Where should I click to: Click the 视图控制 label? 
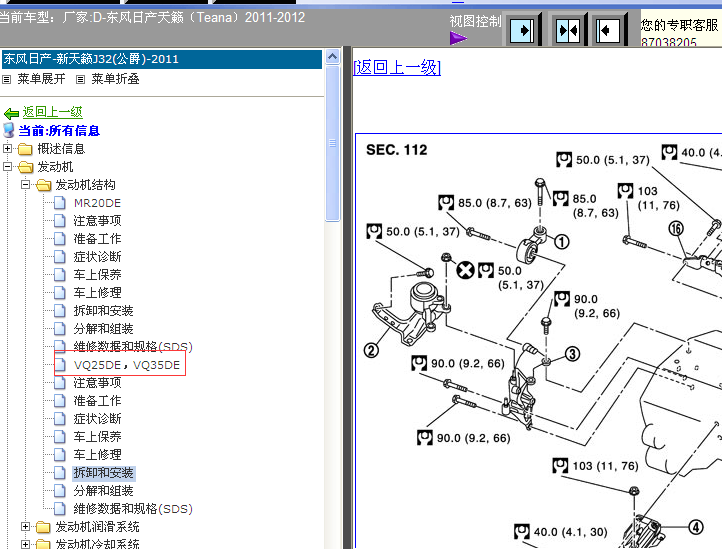[475, 22]
